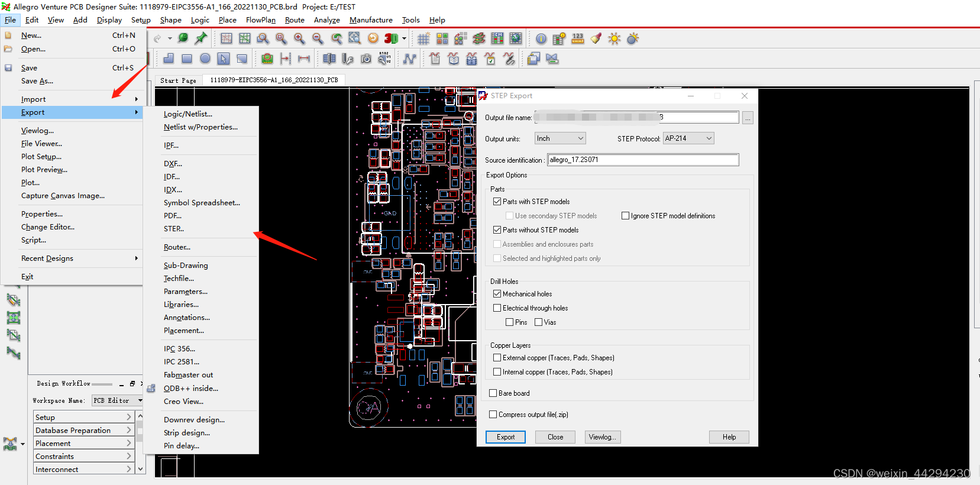Expand the Constraints workflow section
980x485 pixels.
[83, 456]
